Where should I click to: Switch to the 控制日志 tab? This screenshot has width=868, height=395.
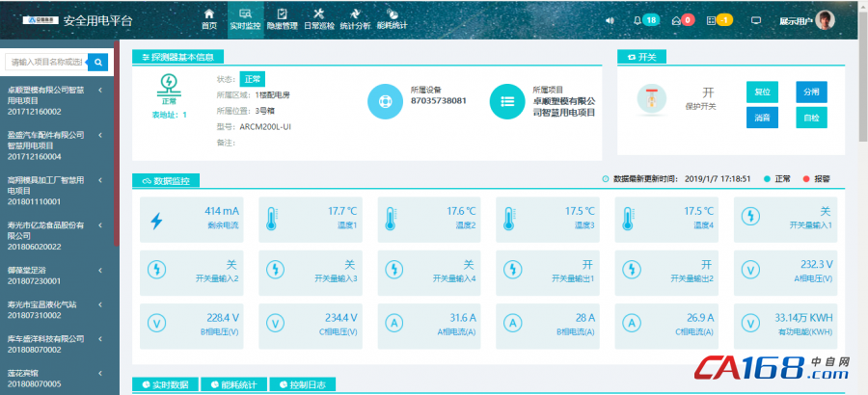303,384
